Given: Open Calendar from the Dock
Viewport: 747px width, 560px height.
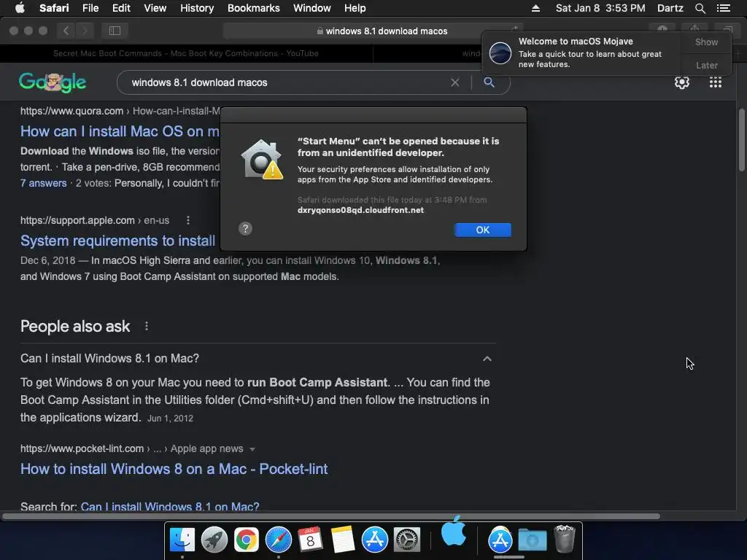Looking at the screenshot, I should (x=311, y=540).
